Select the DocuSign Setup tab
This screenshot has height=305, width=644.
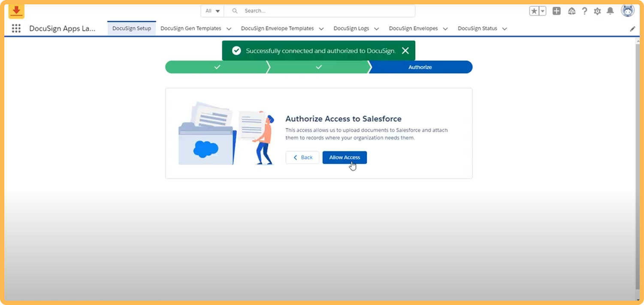(132, 28)
